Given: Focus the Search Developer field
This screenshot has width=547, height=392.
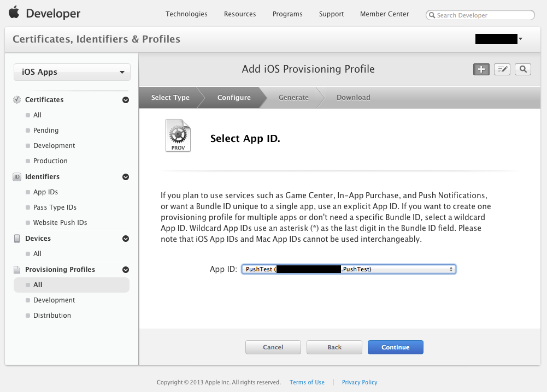Looking at the screenshot, I should point(480,15).
